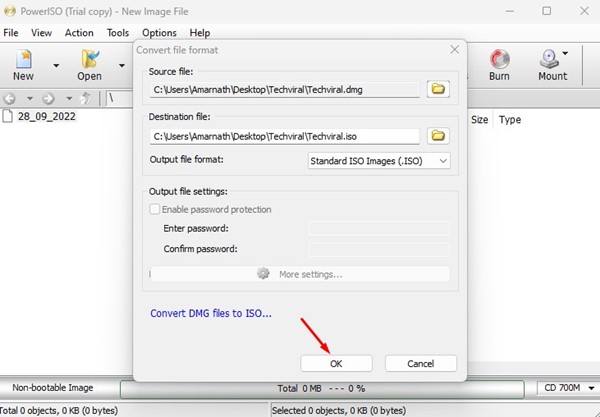Click 'Selected 0 objects' status bar text
The width and height of the screenshot is (600, 417).
339,411
